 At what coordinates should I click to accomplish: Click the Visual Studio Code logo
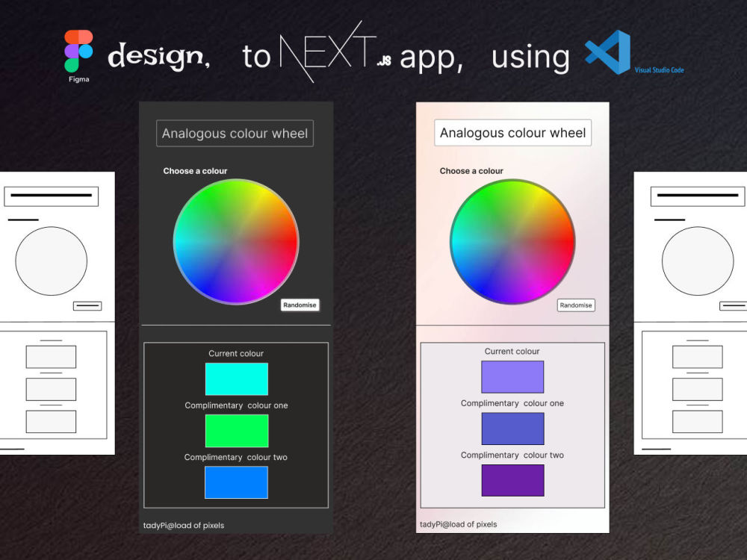click(608, 52)
